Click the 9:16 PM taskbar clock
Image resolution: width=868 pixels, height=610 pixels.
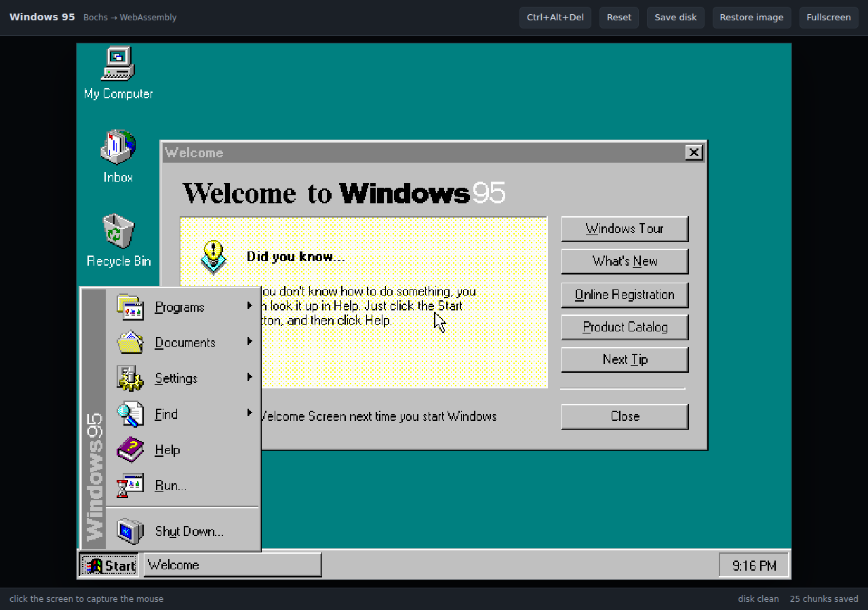(x=754, y=565)
